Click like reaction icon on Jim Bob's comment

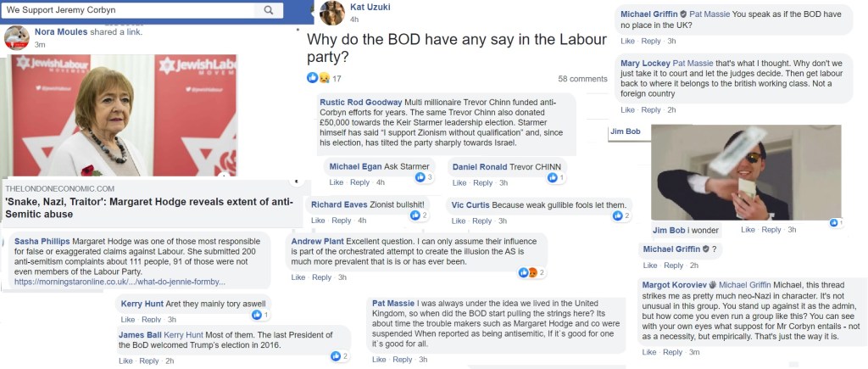click(835, 223)
